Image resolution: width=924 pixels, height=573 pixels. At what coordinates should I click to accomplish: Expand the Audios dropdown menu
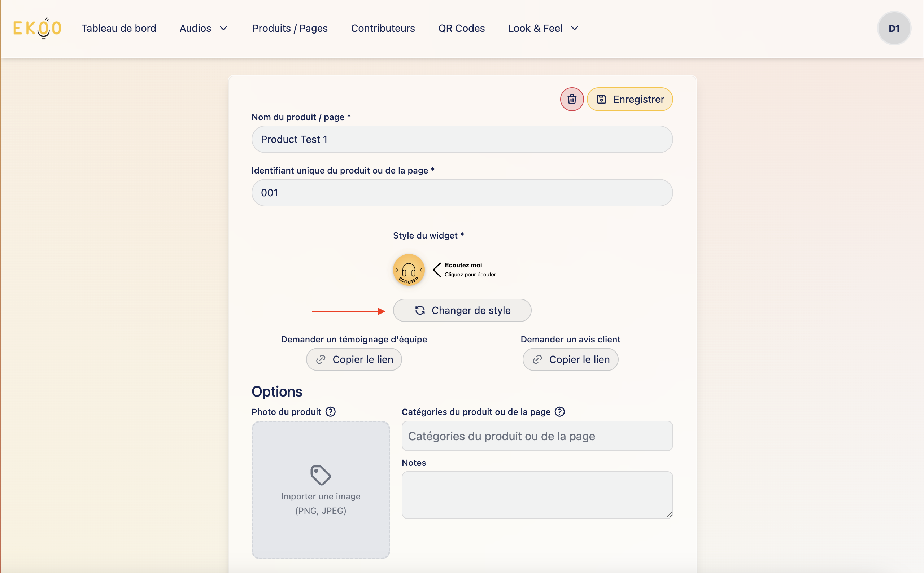click(204, 29)
